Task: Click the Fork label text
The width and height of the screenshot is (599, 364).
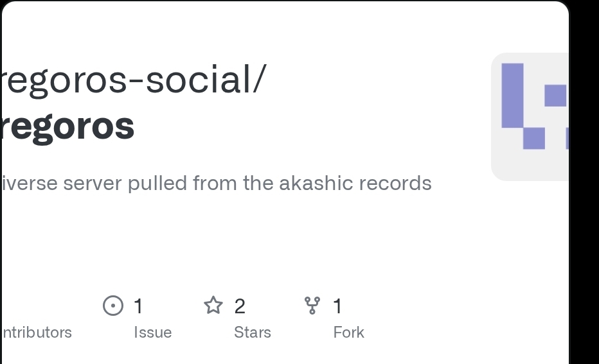Action: coord(349,333)
